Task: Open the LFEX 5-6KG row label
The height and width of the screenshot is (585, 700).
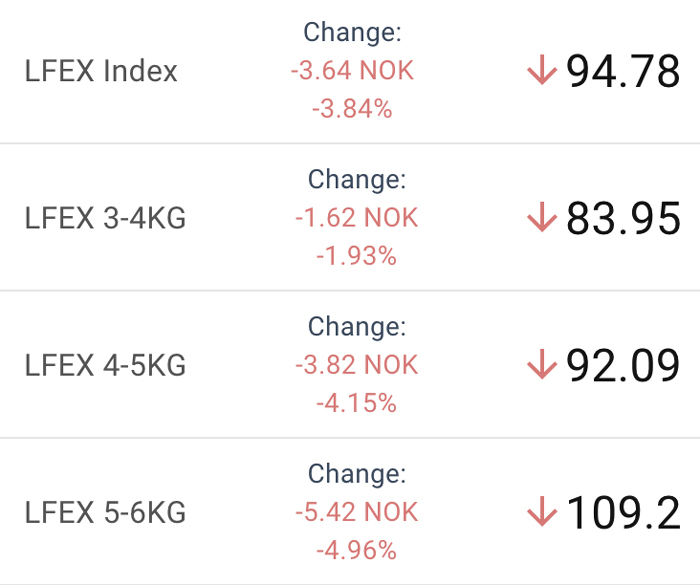Action: point(105,513)
